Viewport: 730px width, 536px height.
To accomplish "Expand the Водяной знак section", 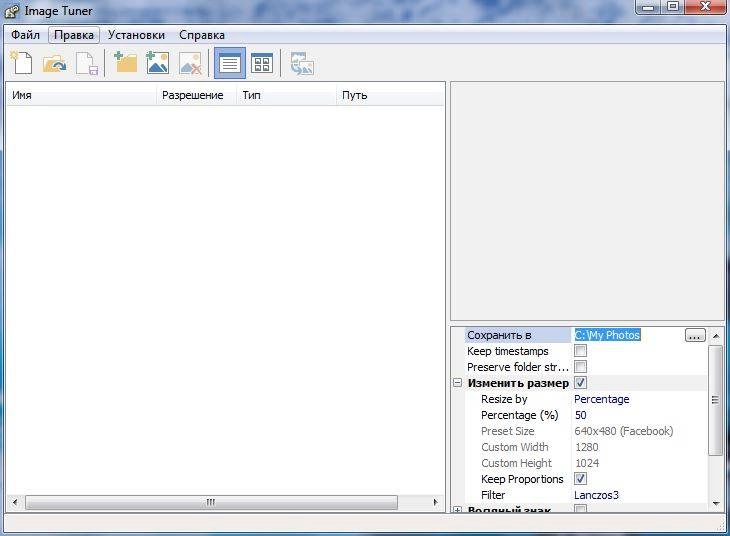I will click(458, 510).
